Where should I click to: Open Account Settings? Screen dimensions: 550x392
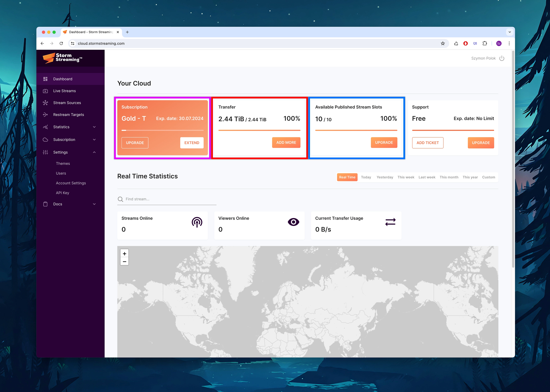tap(71, 183)
